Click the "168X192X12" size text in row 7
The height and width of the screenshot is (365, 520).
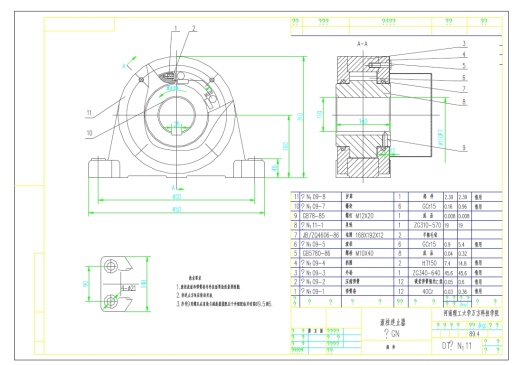coord(369,235)
